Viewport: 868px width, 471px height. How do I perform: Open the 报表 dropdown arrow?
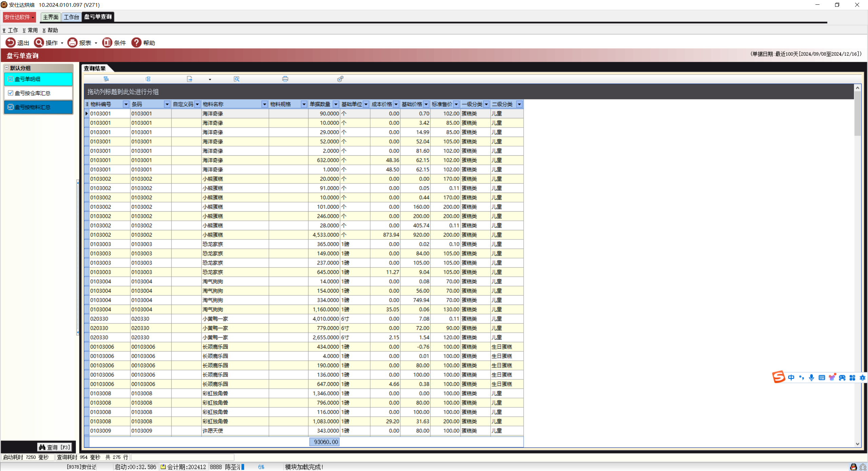point(96,43)
